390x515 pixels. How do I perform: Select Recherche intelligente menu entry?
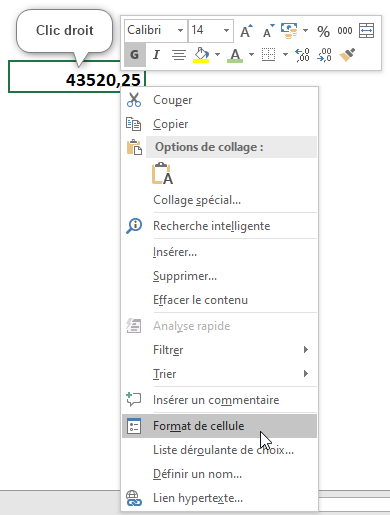(x=219, y=226)
